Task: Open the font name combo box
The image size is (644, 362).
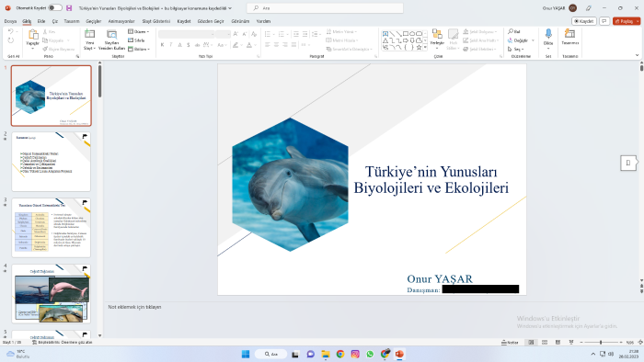Action: (186, 34)
